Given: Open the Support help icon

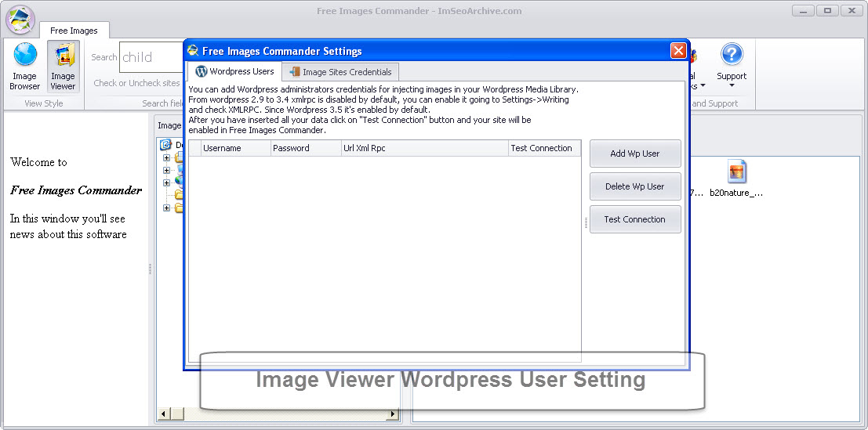Looking at the screenshot, I should click(731, 55).
